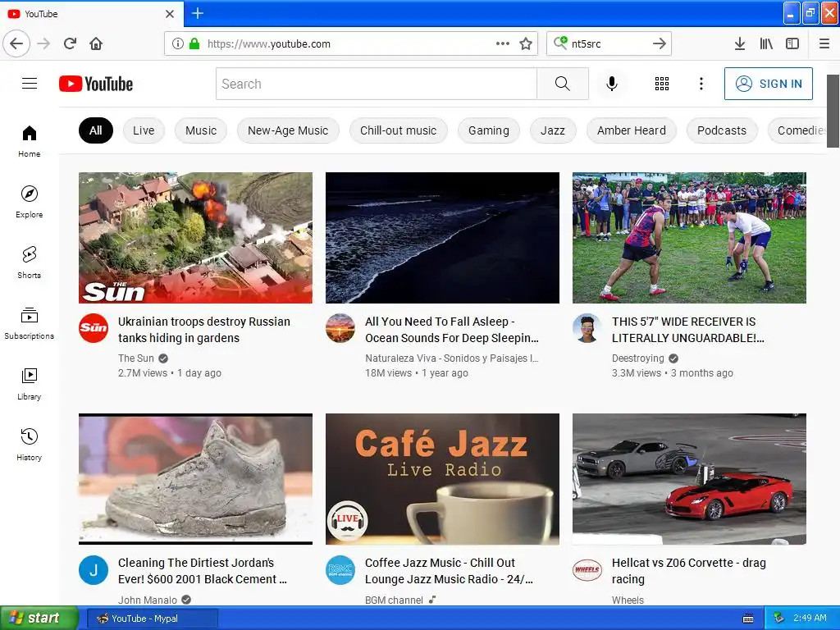Toggle the browser sidebar view
Image resolution: width=840 pixels, height=630 pixels.
[x=792, y=43]
